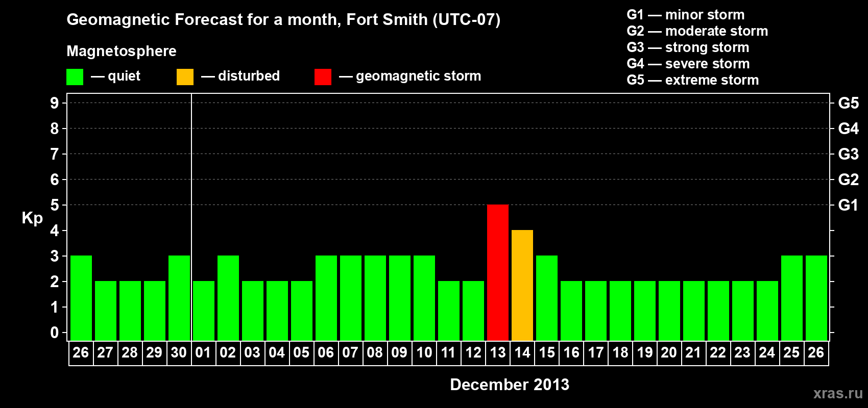
Task: Click the '— quiet' legend label
Action: click(x=115, y=76)
